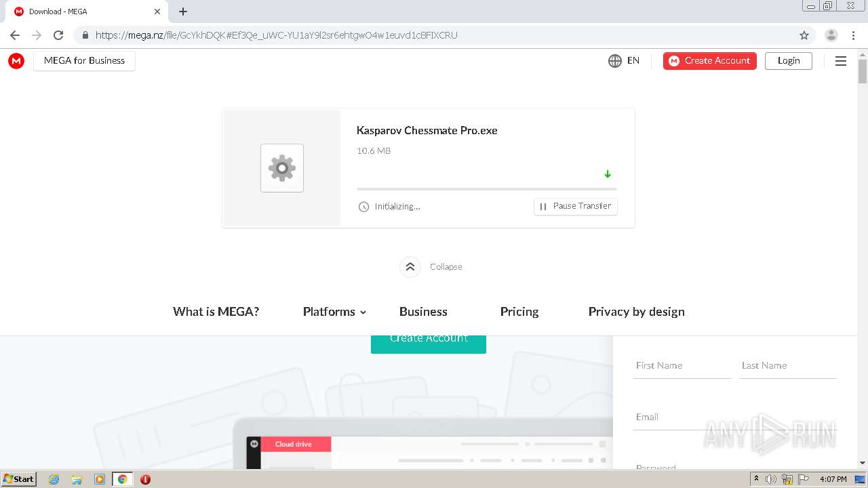Click the show desktop icon in tray
Screen dimensions: 868x488
(861, 479)
